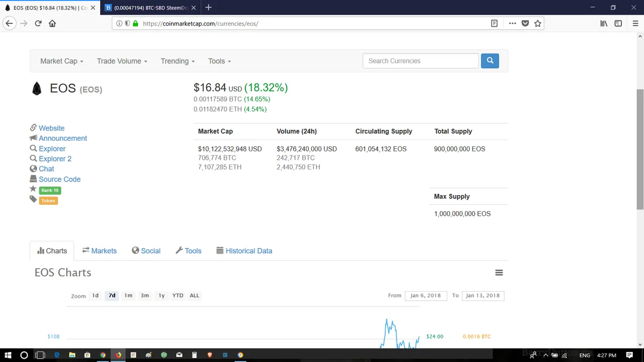Click the blue search magnifier button
The height and width of the screenshot is (362, 644).
tap(490, 61)
